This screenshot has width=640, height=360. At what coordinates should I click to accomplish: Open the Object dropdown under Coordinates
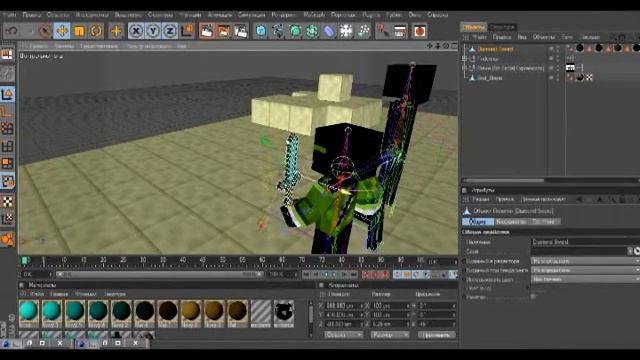tap(344, 335)
